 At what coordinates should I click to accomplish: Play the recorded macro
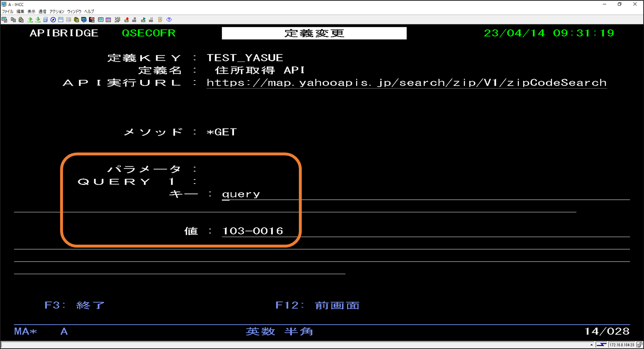click(143, 20)
